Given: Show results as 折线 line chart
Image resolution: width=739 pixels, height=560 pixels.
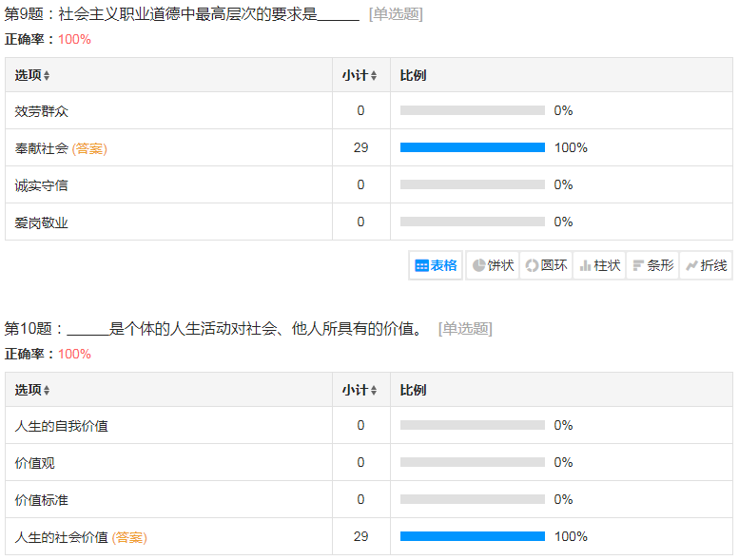Looking at the screenshot, I should click(706, 265).
